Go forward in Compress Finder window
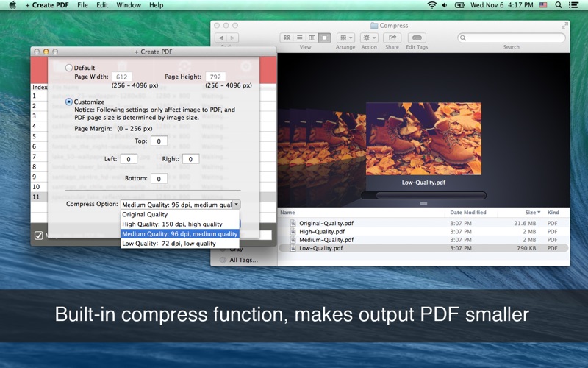This screenshot has height=368, width=588. click(233, 38)
